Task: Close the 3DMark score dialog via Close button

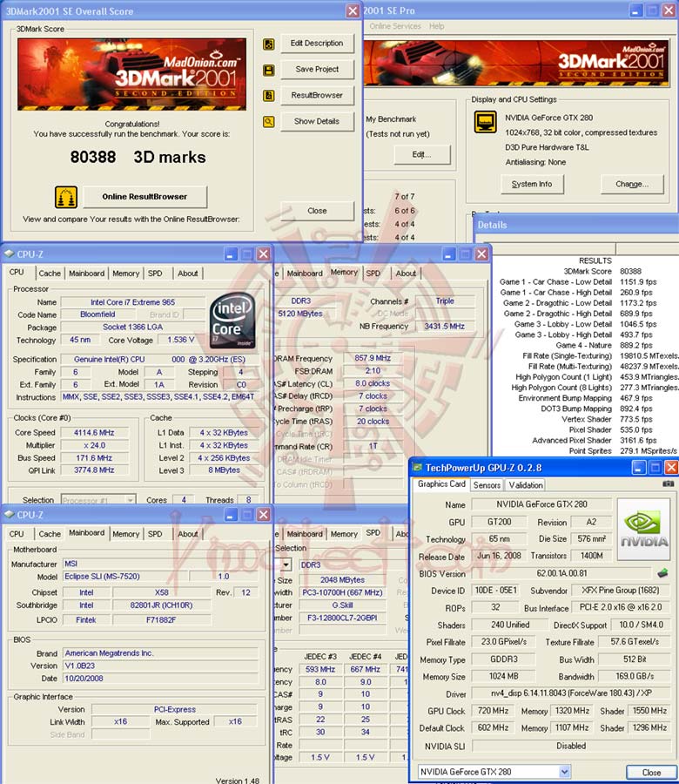Action: tap(317, 211)
